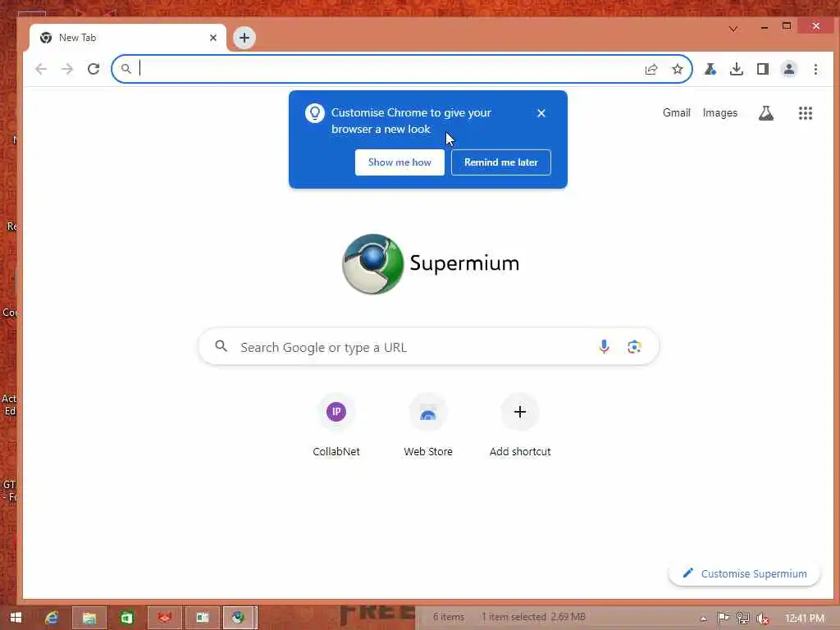Open the green store app on the taskbar
Viewport: 840px width, 630px height.
click(x=126, y=618)
